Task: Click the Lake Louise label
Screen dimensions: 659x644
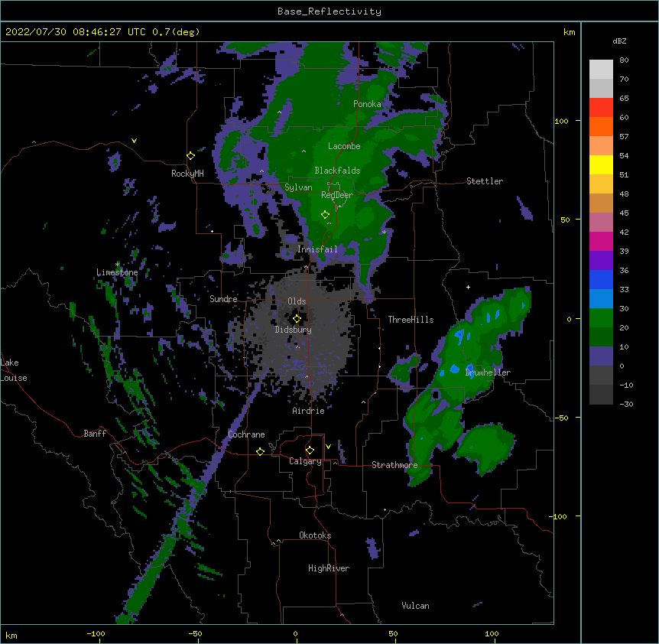Action: [x=14, y=370]
